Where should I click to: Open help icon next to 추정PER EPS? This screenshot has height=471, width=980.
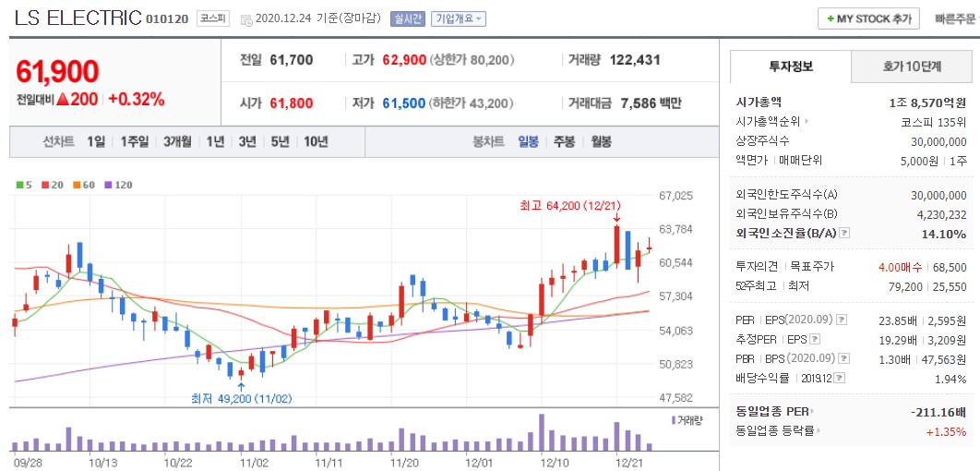click(x=815, y=340)
